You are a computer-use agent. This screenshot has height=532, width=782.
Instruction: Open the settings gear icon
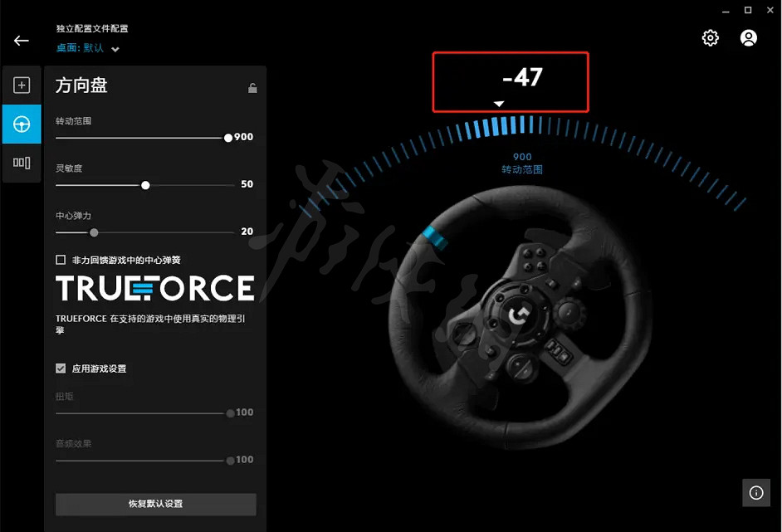(710, 38)
